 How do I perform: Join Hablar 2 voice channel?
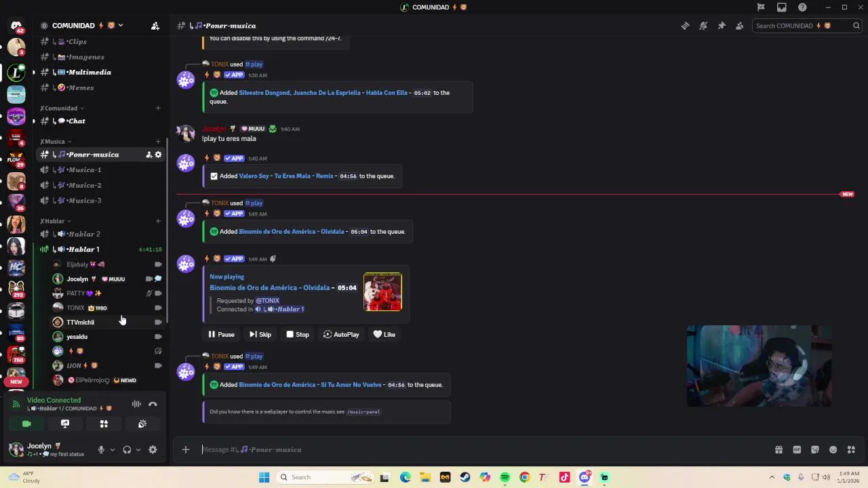(100, 234)
